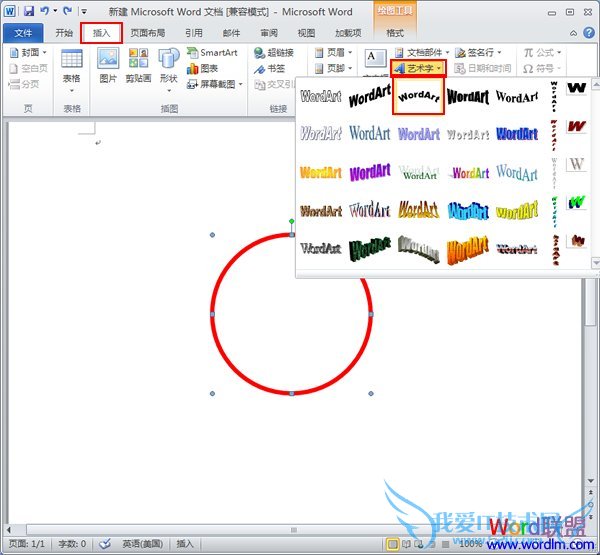
Task: Open the 剪贴画 clip art pane
Action: tap(138, 66)
